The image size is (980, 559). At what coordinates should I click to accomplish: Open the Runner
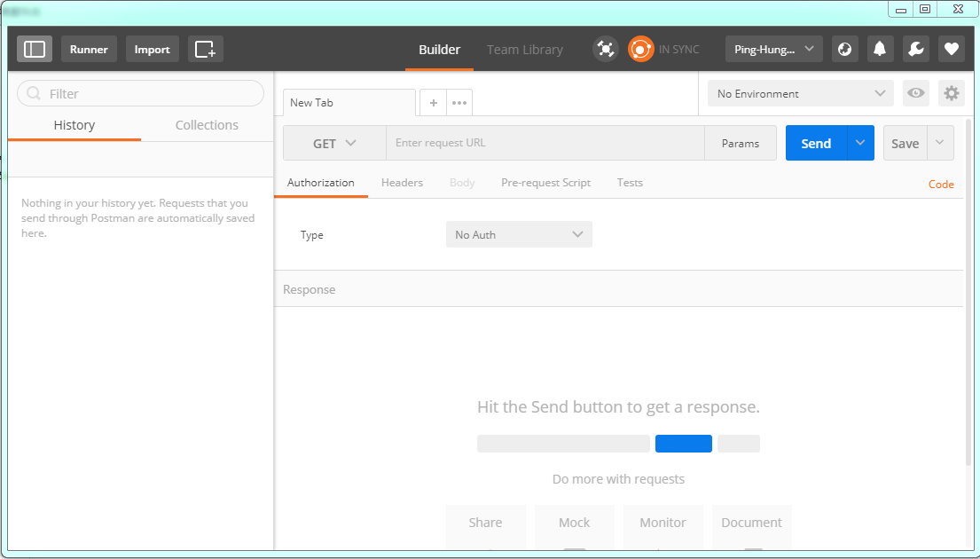89,49
